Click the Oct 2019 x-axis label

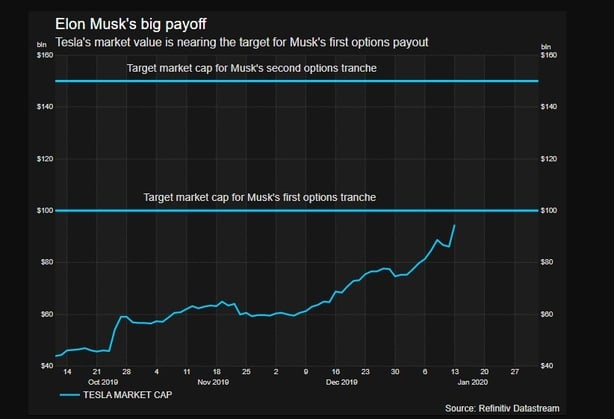click(x=101, y=382)
